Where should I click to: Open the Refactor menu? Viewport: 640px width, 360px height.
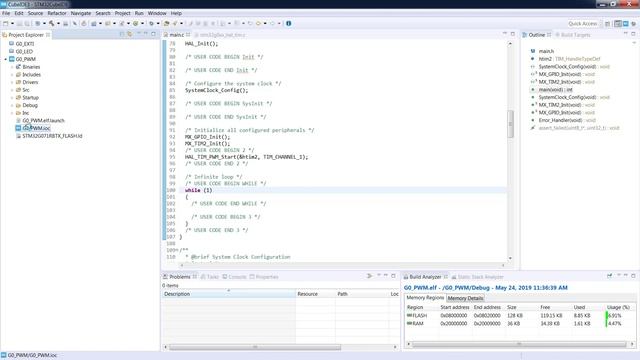pyautogui.click(x=57, y=13)
